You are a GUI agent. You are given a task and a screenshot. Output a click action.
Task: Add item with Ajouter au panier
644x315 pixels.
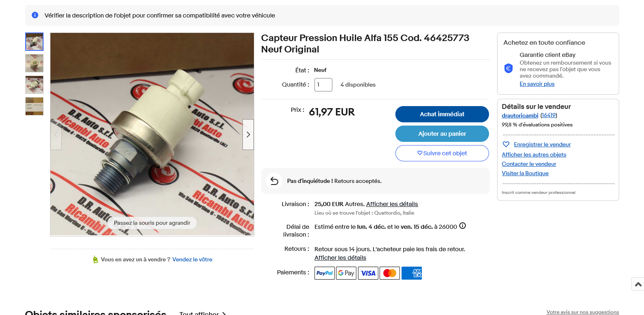pos(442,134)
